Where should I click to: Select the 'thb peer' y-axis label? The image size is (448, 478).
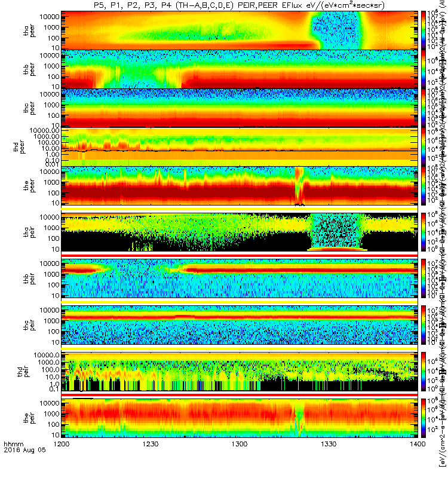(29, 70)
